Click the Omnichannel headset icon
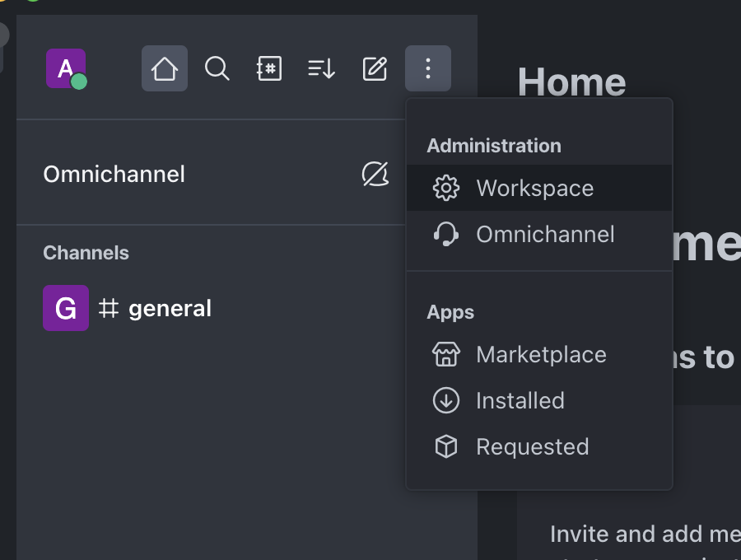This screenshot has height=560, width=741. pyautogui.click(x=445, y=235)
